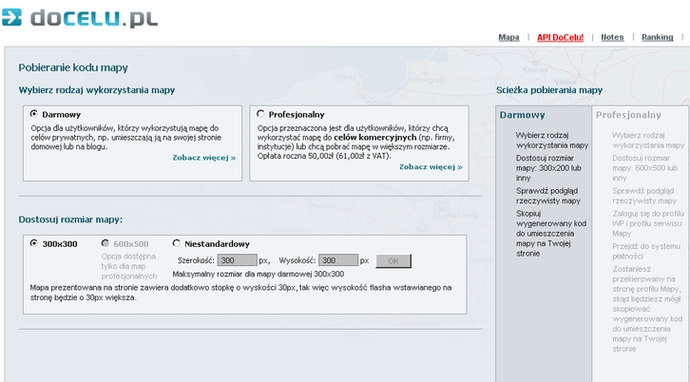Image resolution: width=690 pixels, height=382 pixels.
Task: Confirm custom size with OK button
Action: (393, 261)
